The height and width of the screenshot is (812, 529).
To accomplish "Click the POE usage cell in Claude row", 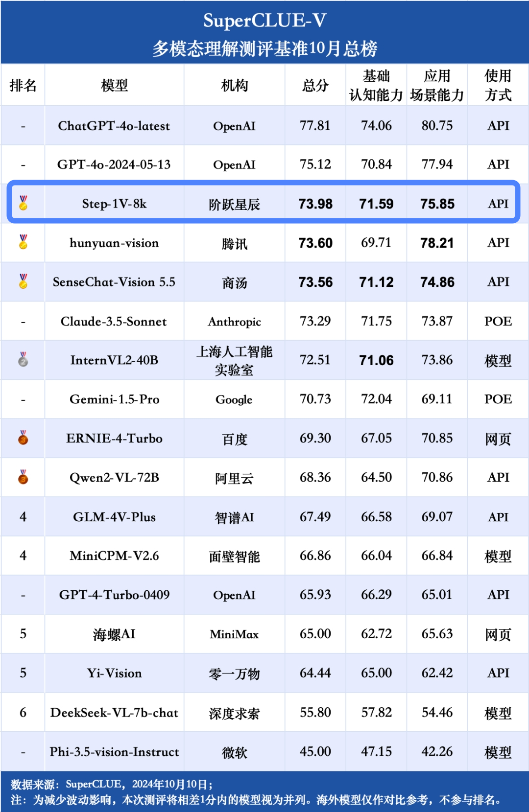I will point(498,321).
